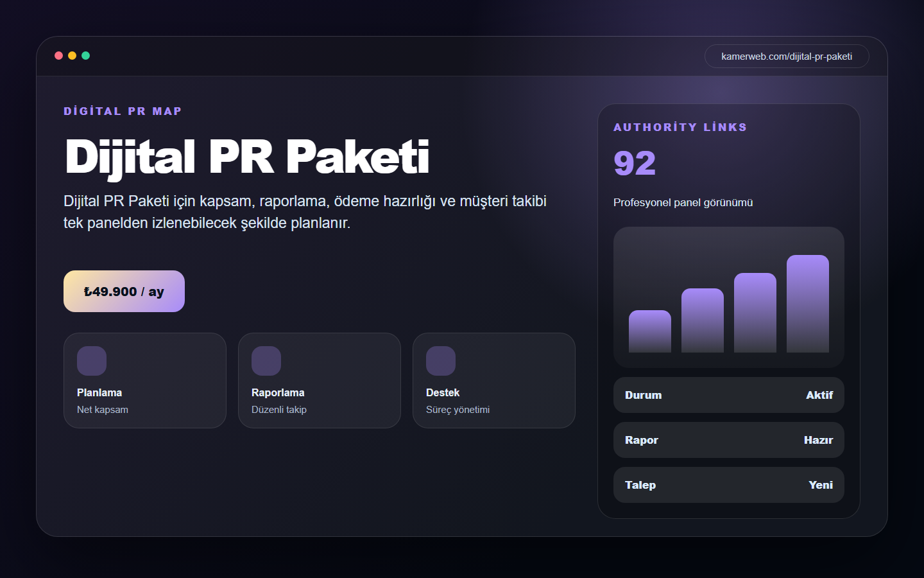Click the third chart bar
Viewport: 924px width, 578px height.
(755, 313)
